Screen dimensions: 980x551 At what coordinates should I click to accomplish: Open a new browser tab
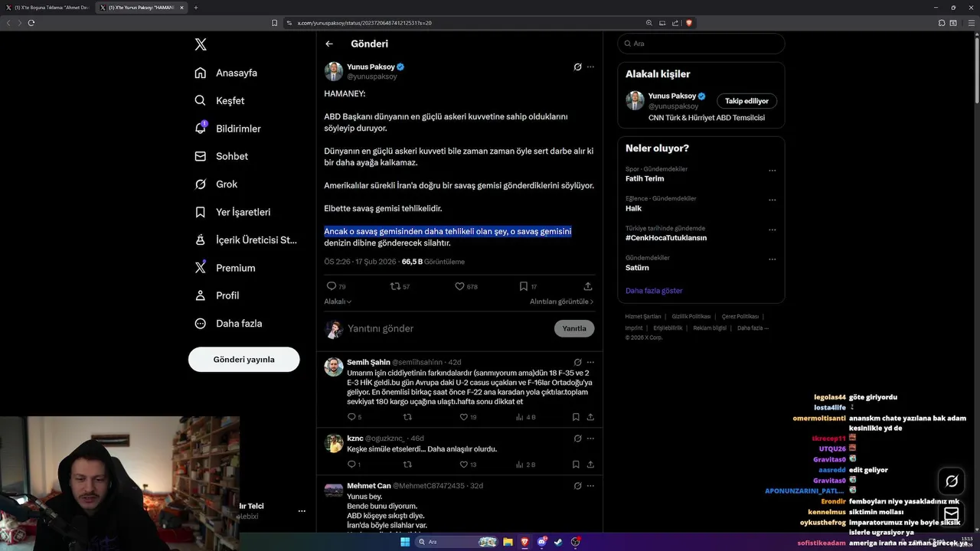point(196,8)
